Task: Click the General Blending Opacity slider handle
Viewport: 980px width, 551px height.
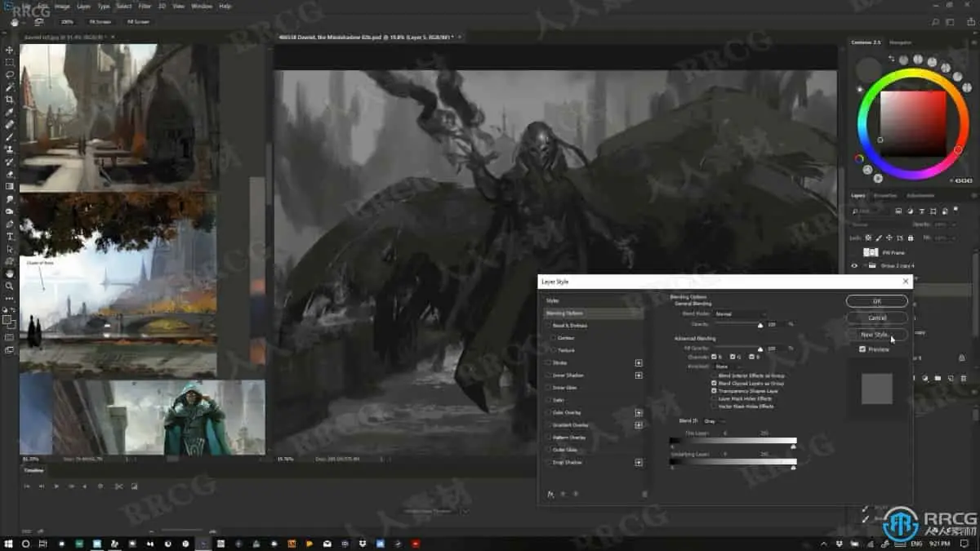Action: click(x=759, y=326)
